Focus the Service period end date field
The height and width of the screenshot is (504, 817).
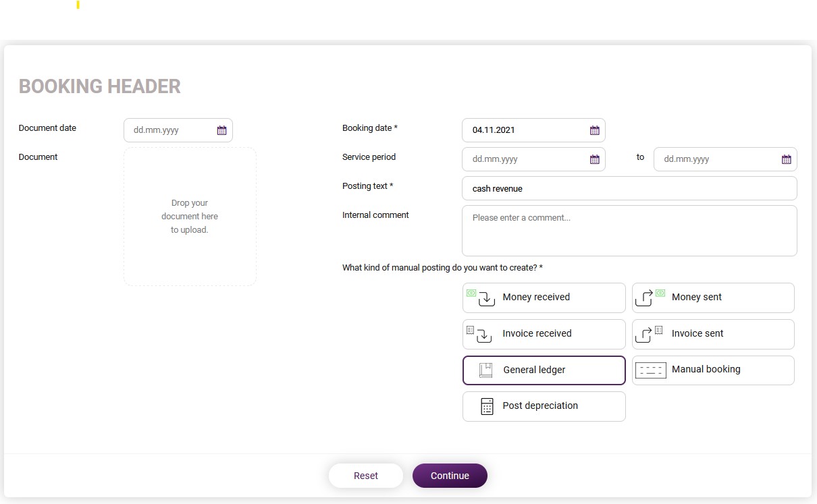(725, 159)
